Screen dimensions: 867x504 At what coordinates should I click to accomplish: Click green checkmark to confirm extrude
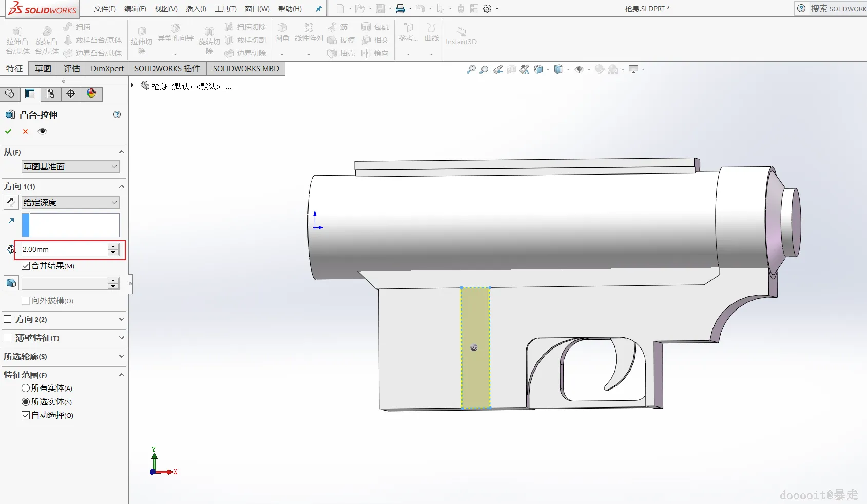pyautogui.click(x=8, y=131)
